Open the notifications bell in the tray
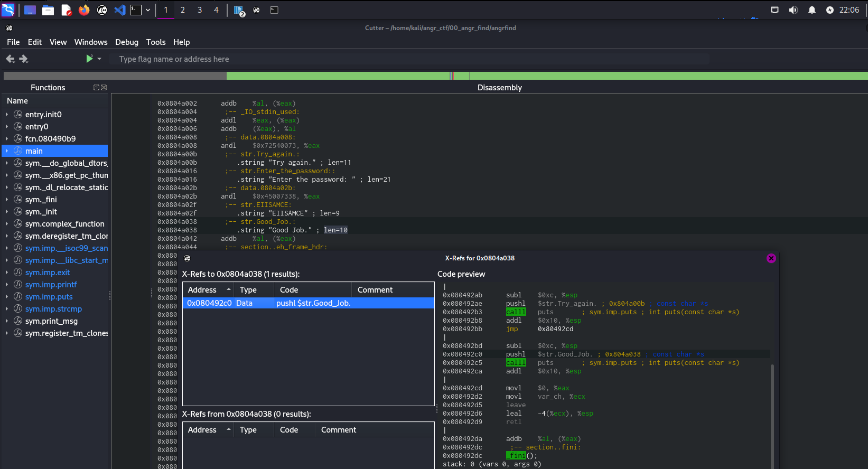 coord(812,10)
